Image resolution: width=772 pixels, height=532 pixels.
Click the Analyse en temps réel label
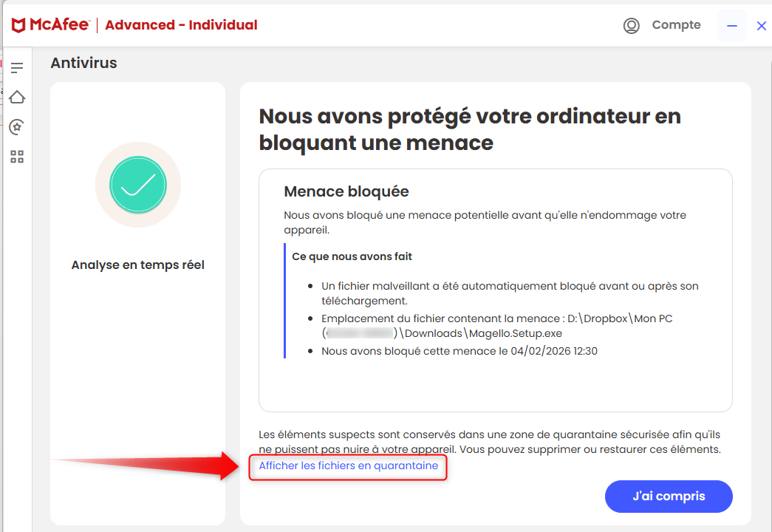point(137,265)
